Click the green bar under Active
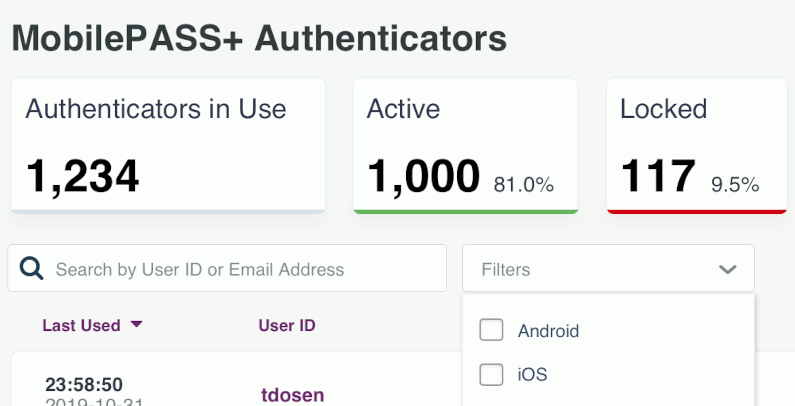The width and height of the screenshot is (795, 406). point(465,211)
